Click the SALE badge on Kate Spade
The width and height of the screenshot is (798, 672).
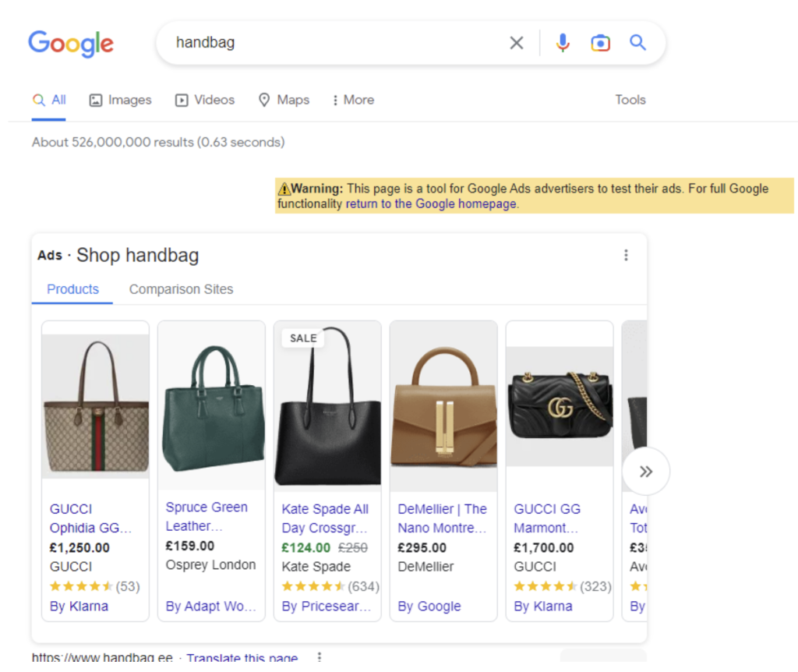(303, 338)
